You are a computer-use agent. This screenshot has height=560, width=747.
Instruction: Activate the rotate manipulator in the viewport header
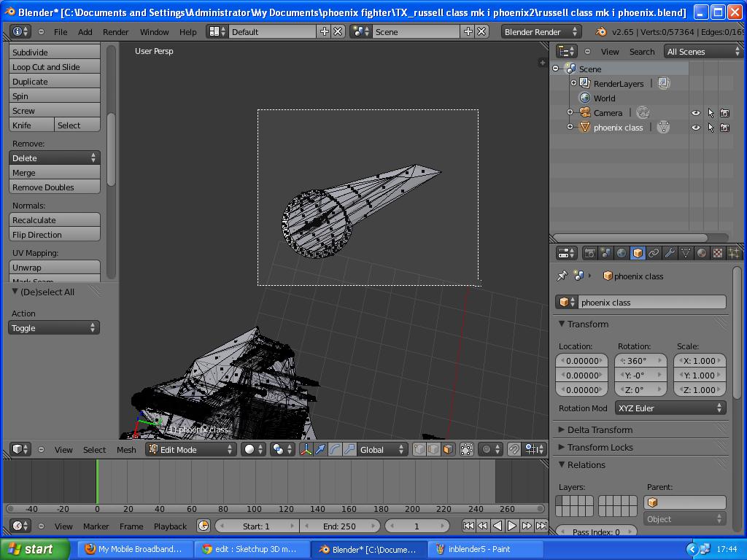coord(333,450)
